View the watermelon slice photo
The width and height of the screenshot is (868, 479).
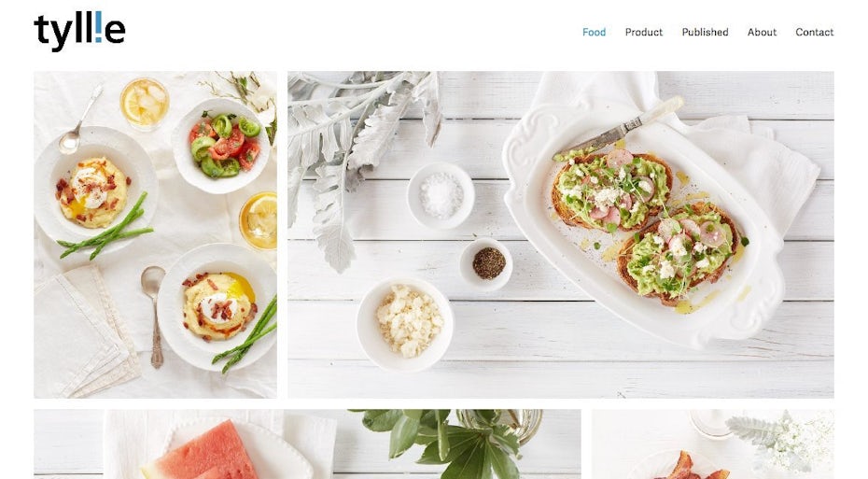pyautogui.click(x=307, y=444)
